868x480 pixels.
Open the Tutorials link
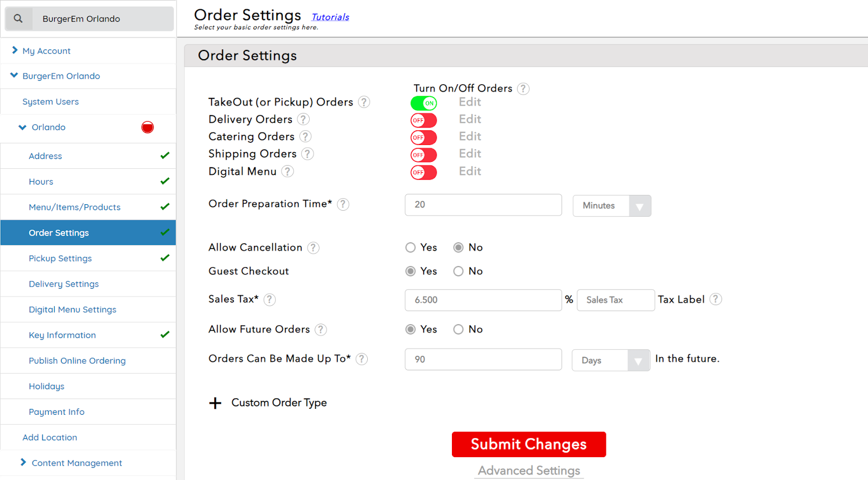pos(330,17)
